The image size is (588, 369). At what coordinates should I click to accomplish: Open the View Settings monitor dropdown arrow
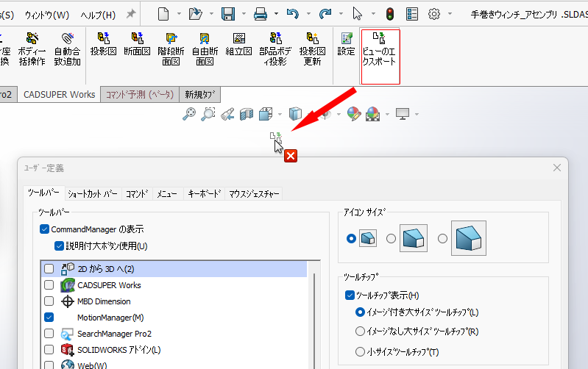pos(417,114)
